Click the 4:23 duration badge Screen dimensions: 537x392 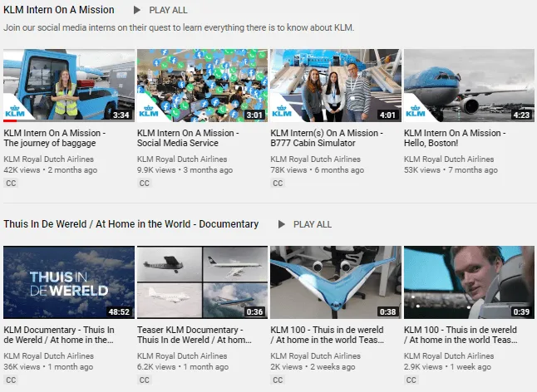point(521,115)
